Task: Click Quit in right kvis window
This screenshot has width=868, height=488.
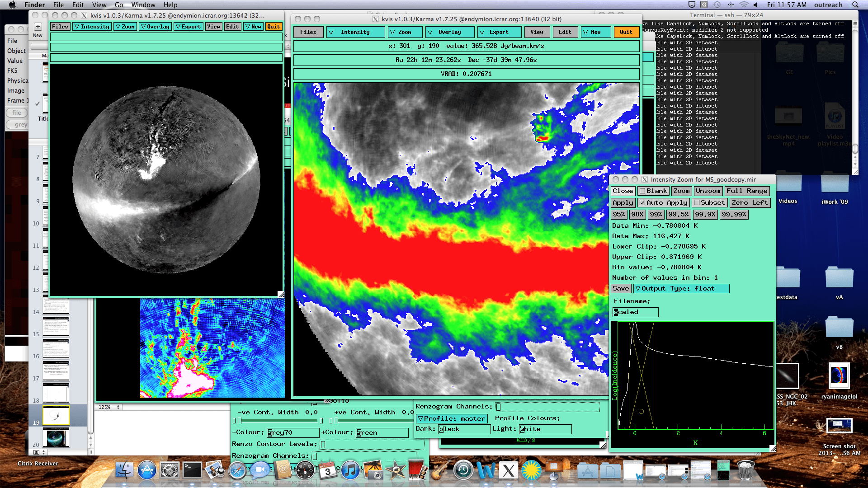Action: [x=626, y=32]
